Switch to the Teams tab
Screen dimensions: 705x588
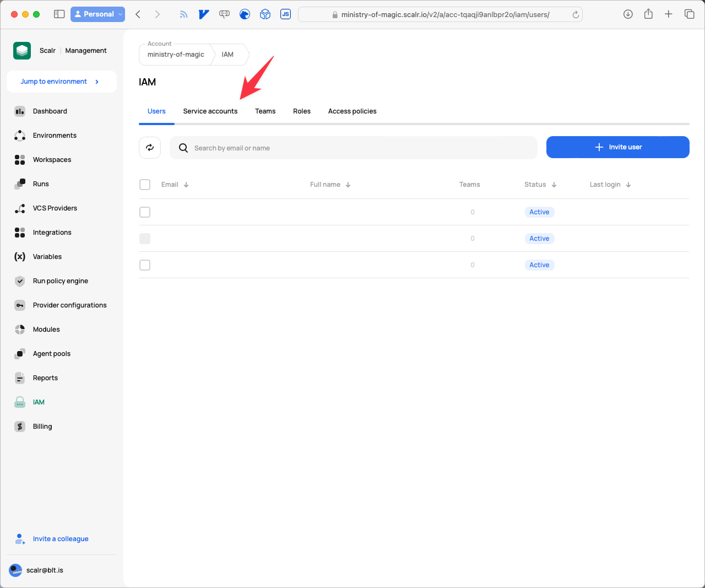(x=265, y=111)
